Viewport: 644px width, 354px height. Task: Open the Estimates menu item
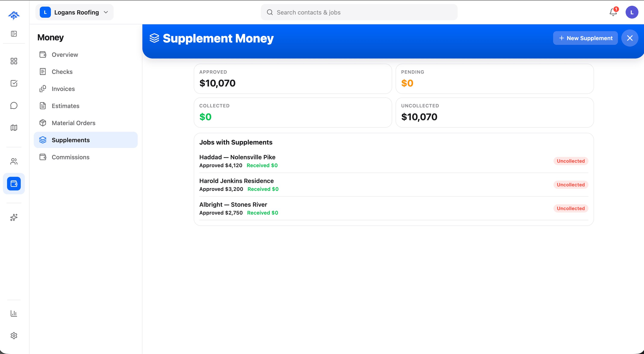tap(86, 106)
